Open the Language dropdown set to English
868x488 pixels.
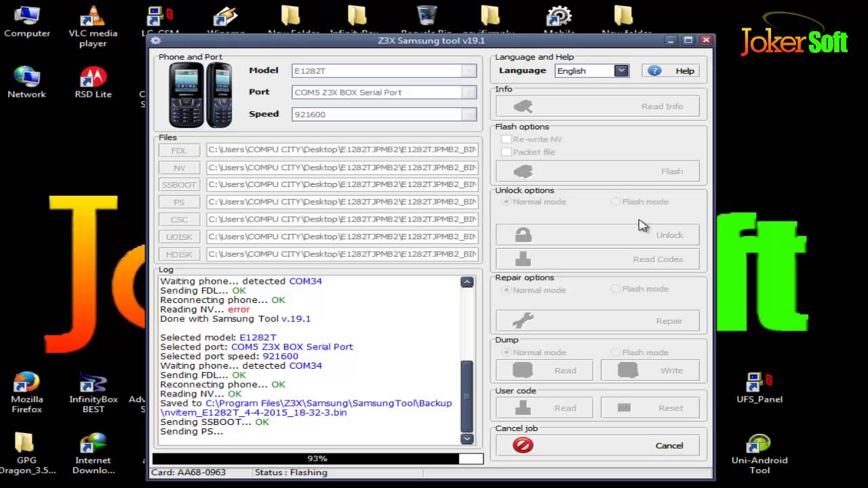pyautogui.click(x=621, y=70)
